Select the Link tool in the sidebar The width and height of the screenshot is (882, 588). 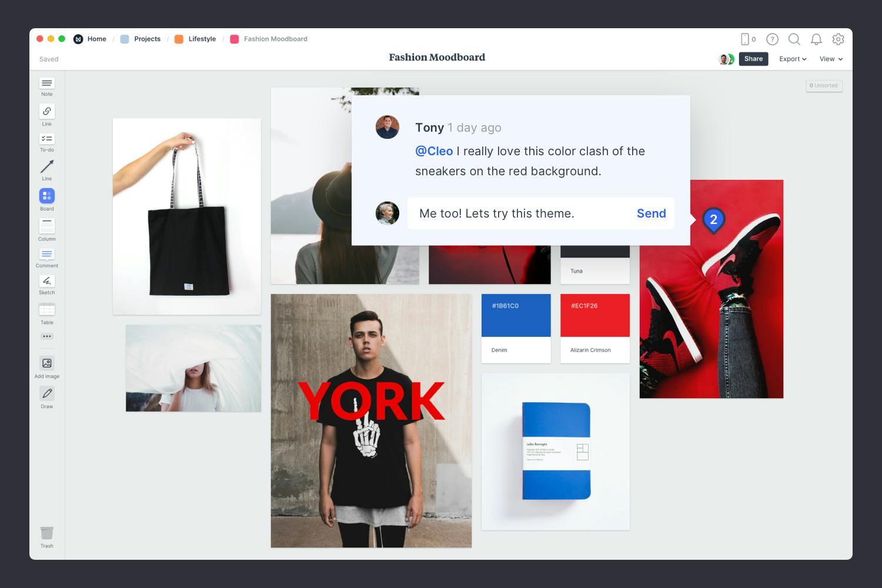[x=46, y=112]
